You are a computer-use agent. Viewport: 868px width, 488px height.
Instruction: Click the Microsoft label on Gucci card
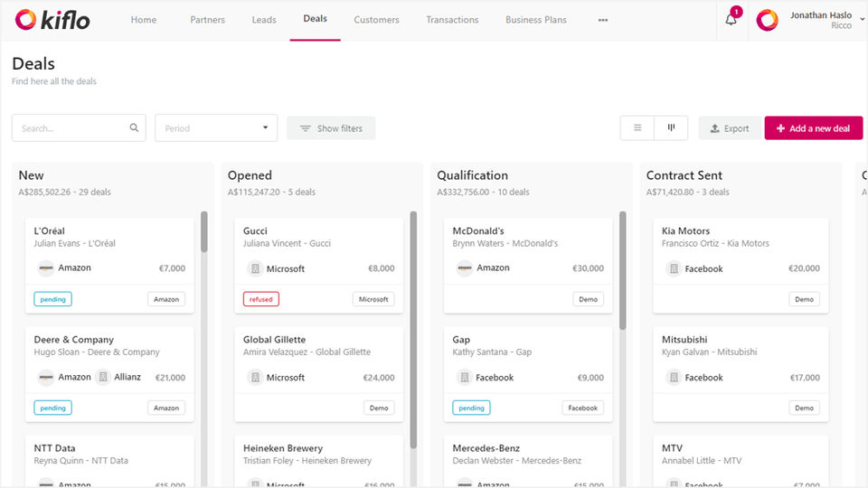[x=373, y=299]
